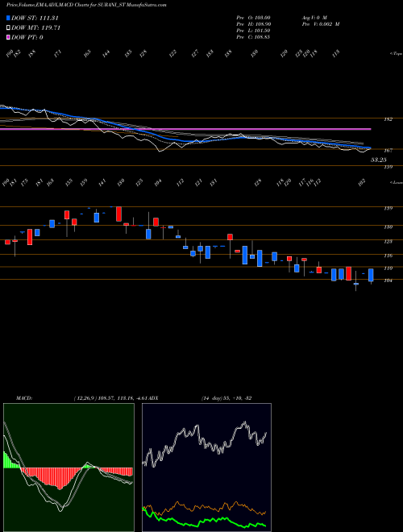
Task: Click the 'Avg V: 0 M' value
Action: pos(314,18)
